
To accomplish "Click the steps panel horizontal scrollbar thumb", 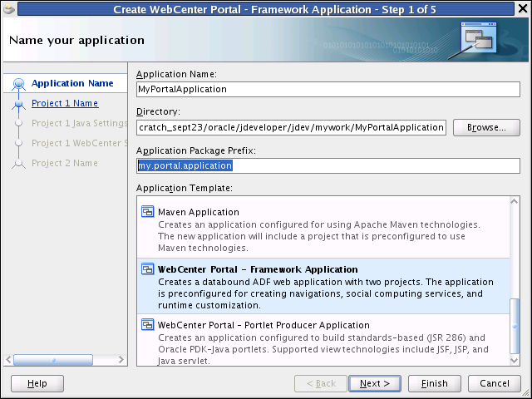I will [53, 360].
